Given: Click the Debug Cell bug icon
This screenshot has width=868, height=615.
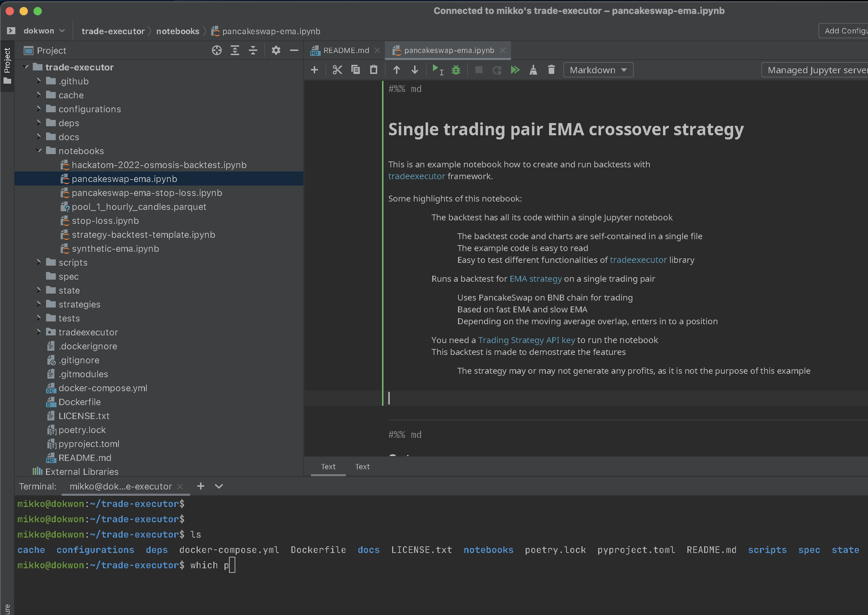Looking at the screenshot, I should pyautogui.click(x=456, y=70).
